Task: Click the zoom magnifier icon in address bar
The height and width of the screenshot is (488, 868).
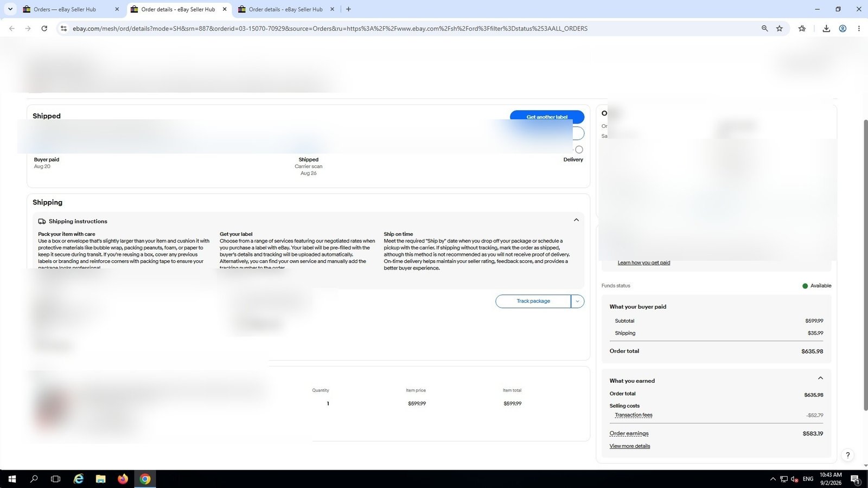Action: click(x=764, y=28)
